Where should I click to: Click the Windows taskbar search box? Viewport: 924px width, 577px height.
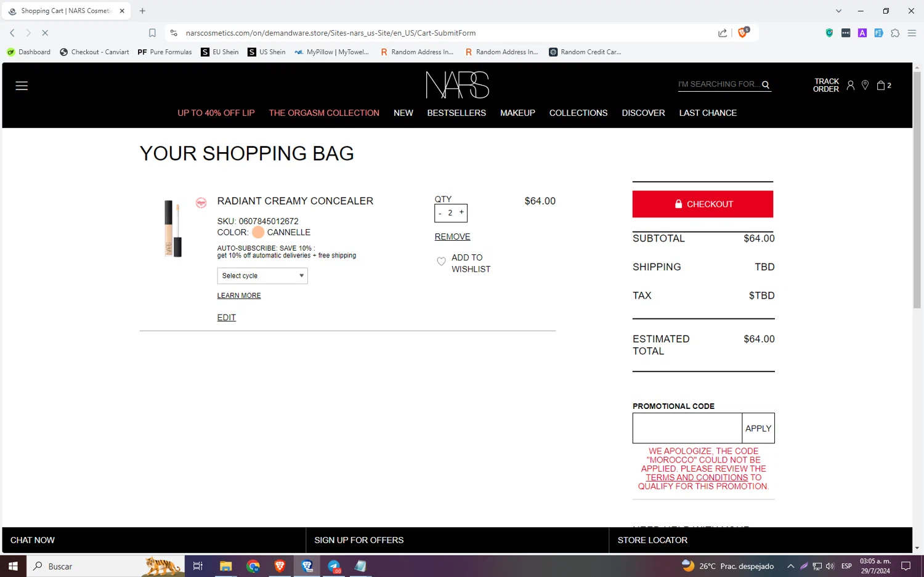(106, 566)
